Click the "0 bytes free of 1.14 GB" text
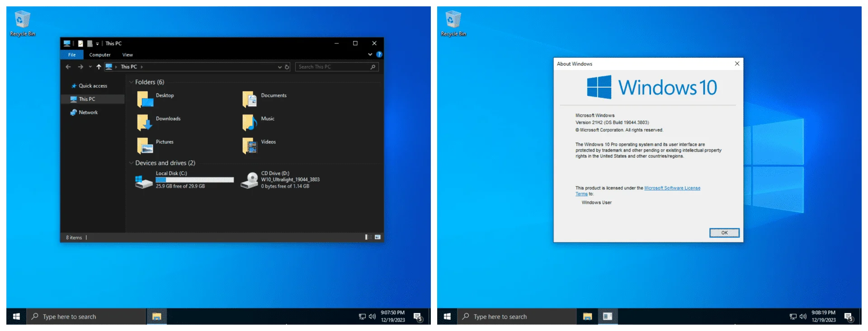868x331 pixels. point(285,186)
